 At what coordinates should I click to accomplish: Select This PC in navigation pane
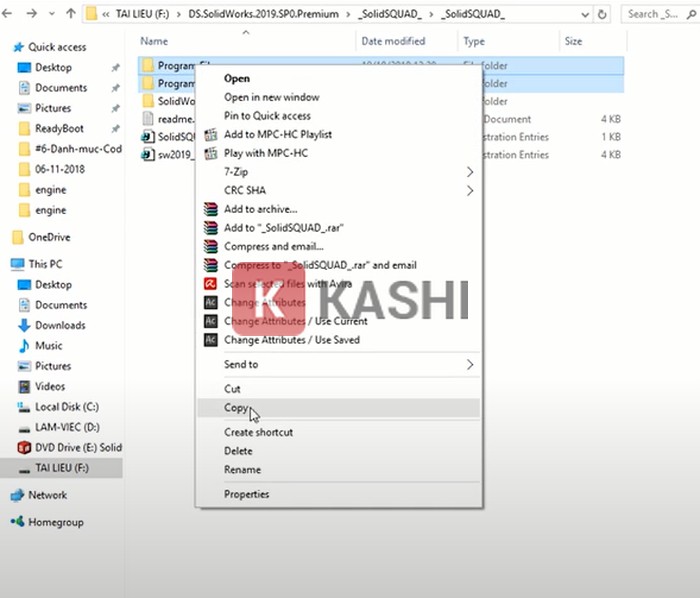click(x=45, y=264)
